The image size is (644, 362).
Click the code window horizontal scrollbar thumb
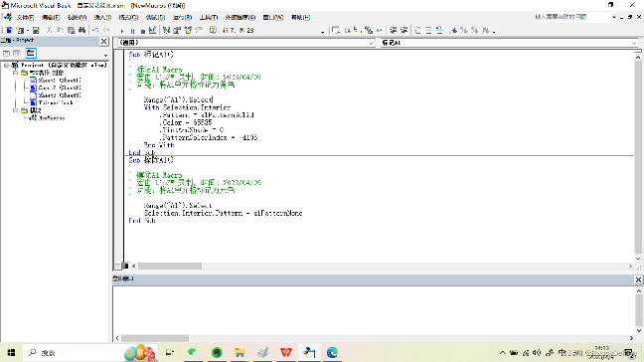pyautogui.click(x=170, y=267)
